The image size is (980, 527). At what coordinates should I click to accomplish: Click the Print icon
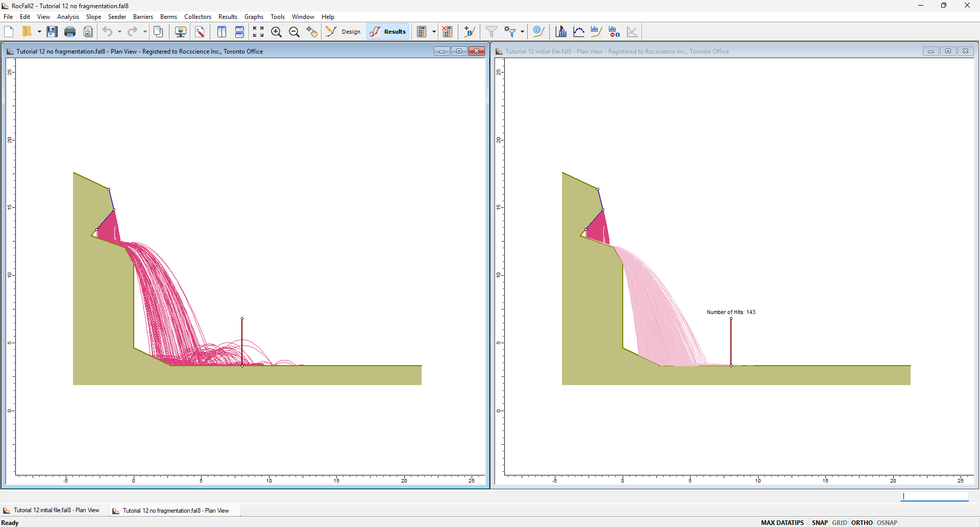70,32
